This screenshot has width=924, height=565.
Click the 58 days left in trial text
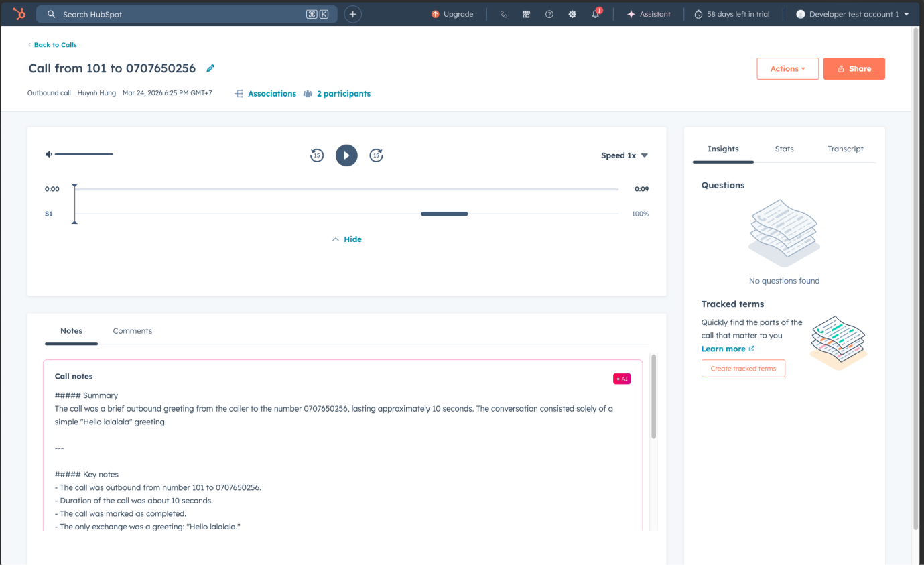(738, 14)
